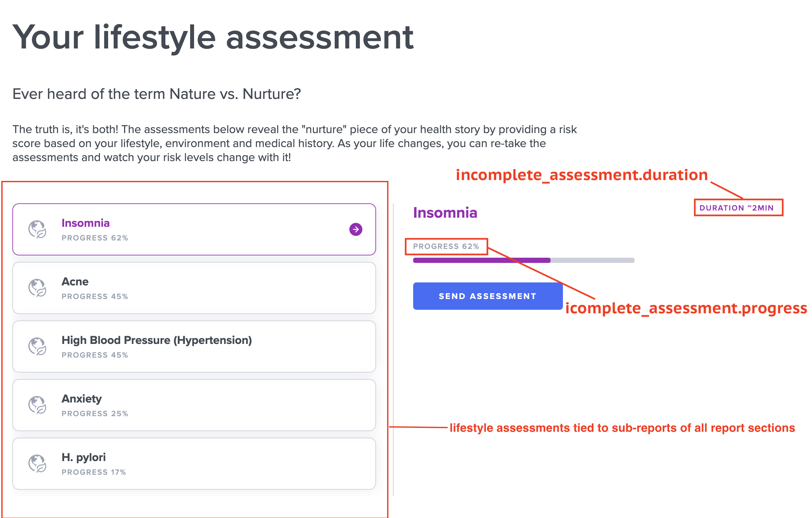812x518 pixels.
Task: Choose the Anxiety title in the list
Action: (x=81, y=399)
